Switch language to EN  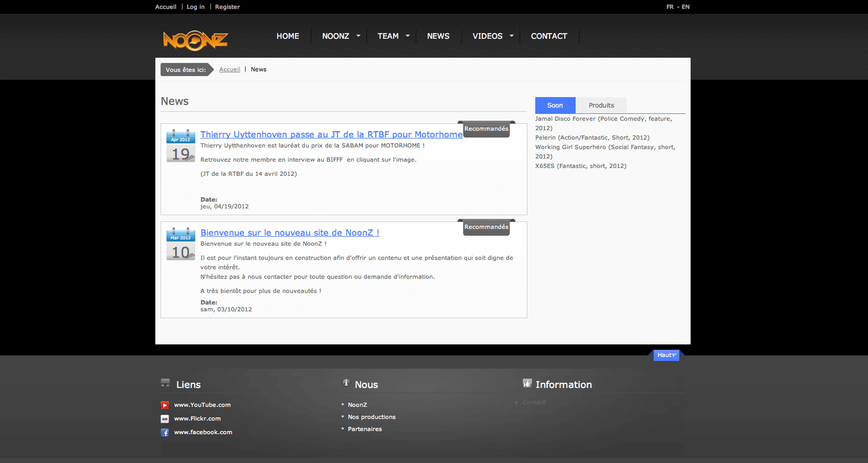click(x=686, y=7)
